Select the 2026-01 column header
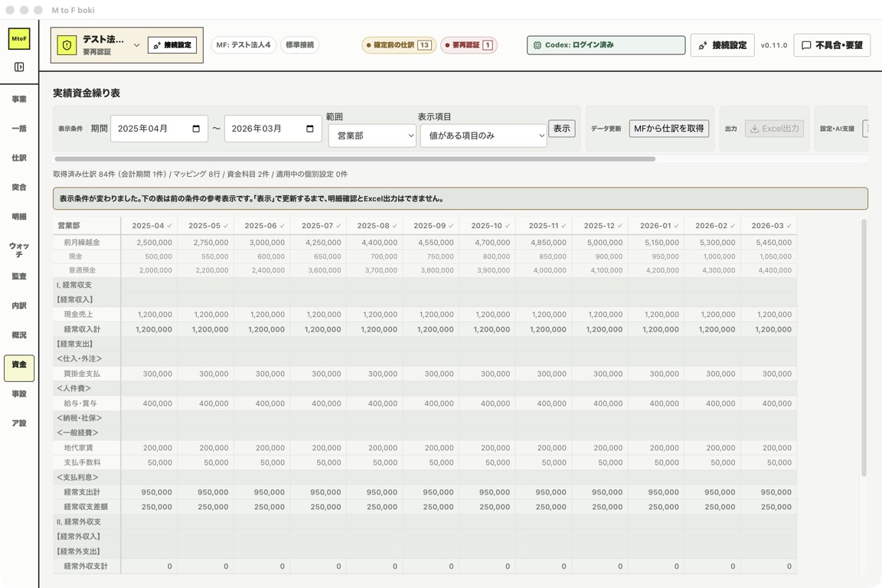 [x=656, y=226]
